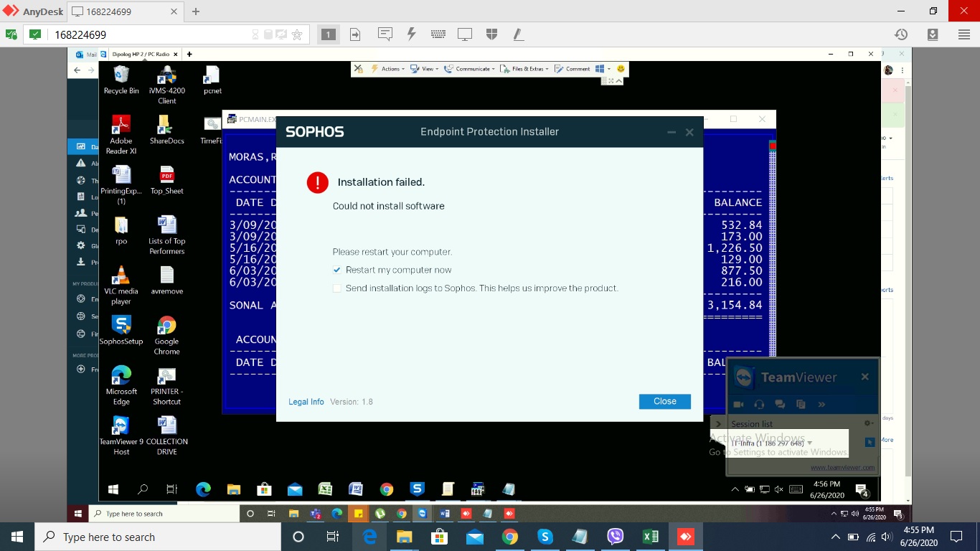Click Comment in the TeamViewer toolbar
The image size is (980, 551).
[573, 69]
